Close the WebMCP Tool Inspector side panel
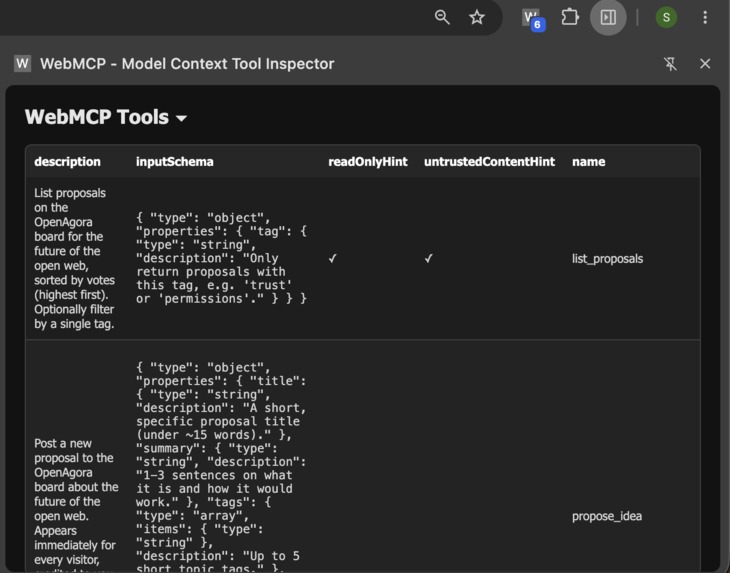This screenshot has height=573, width=730. tap(705, 64)
